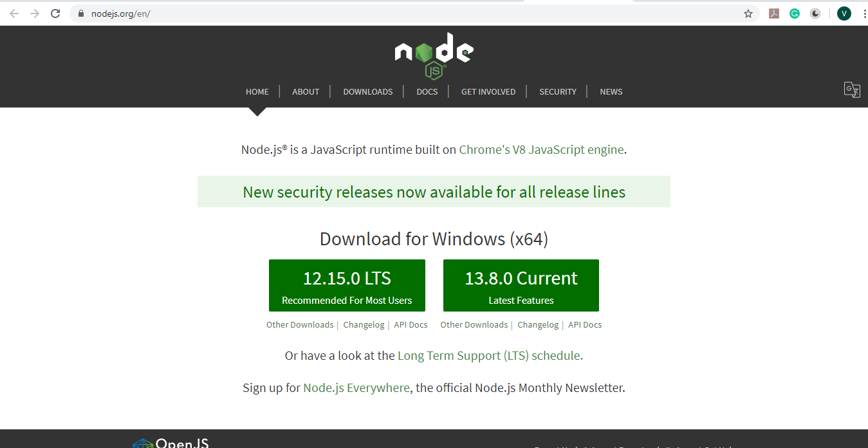868x448 pixels.
Task: Open API Docs under 13.8.0 Current
Action: point(585,325)
